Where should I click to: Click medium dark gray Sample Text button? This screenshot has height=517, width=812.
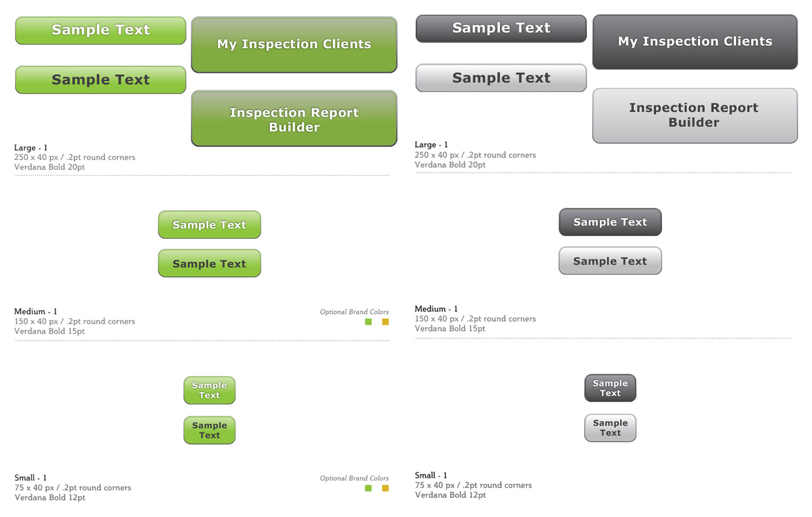(x=610, y=222)
